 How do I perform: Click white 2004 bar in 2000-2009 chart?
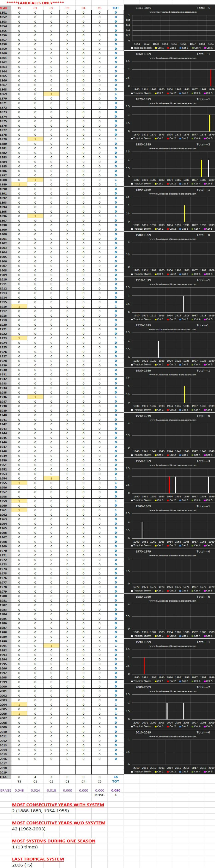167,711
